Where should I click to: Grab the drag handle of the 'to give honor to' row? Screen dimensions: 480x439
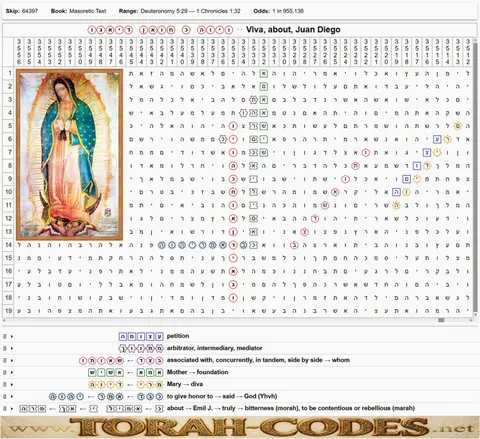click(x=5, y=396)
